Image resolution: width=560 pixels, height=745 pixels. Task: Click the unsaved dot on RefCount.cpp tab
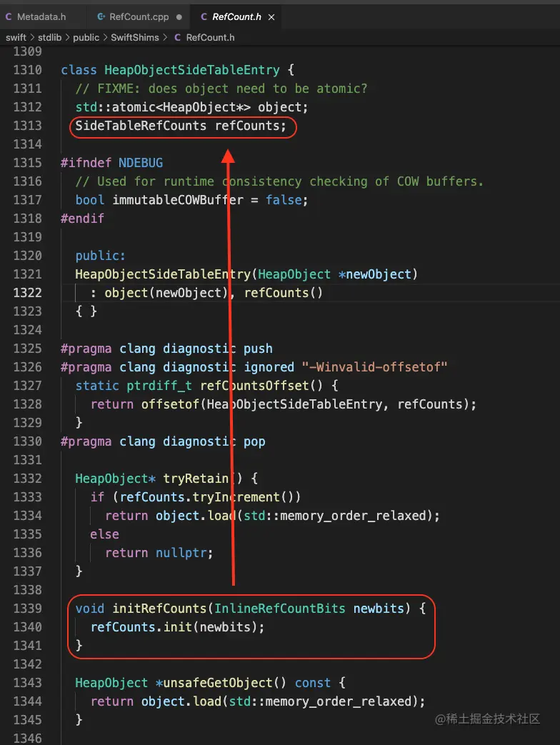[179, 17]
